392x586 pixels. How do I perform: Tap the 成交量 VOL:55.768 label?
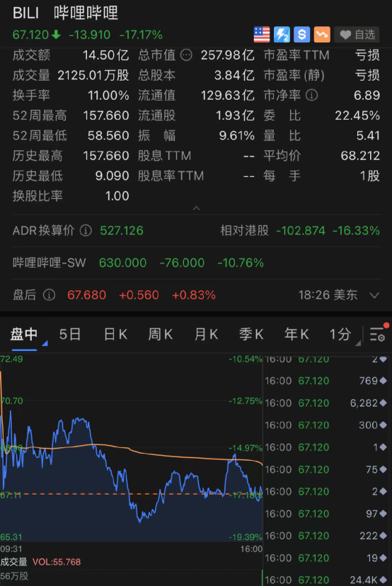[x=40, y=562]
